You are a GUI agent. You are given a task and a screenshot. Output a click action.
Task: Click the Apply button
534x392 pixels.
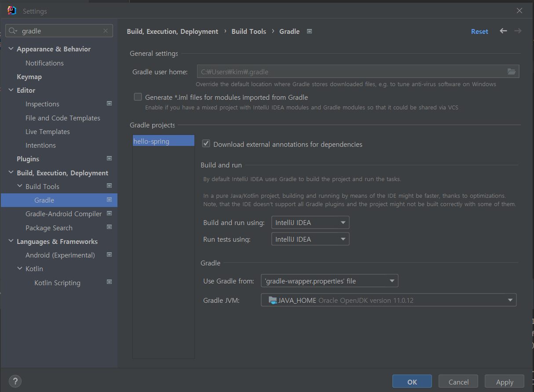pos(505,381)
